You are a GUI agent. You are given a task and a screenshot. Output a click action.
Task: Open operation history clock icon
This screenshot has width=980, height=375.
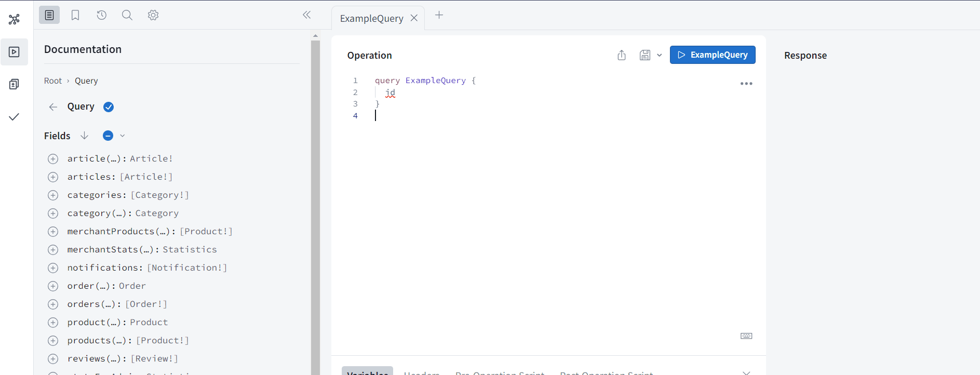(102, 15)
